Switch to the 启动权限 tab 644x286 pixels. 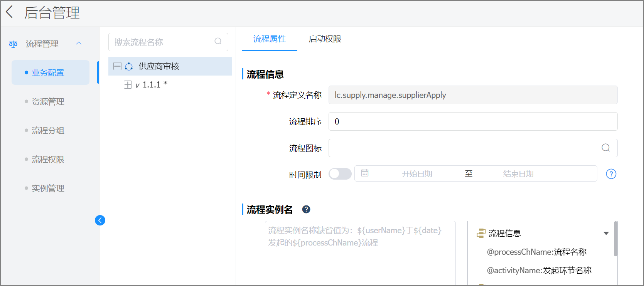[x=325, y=39]
